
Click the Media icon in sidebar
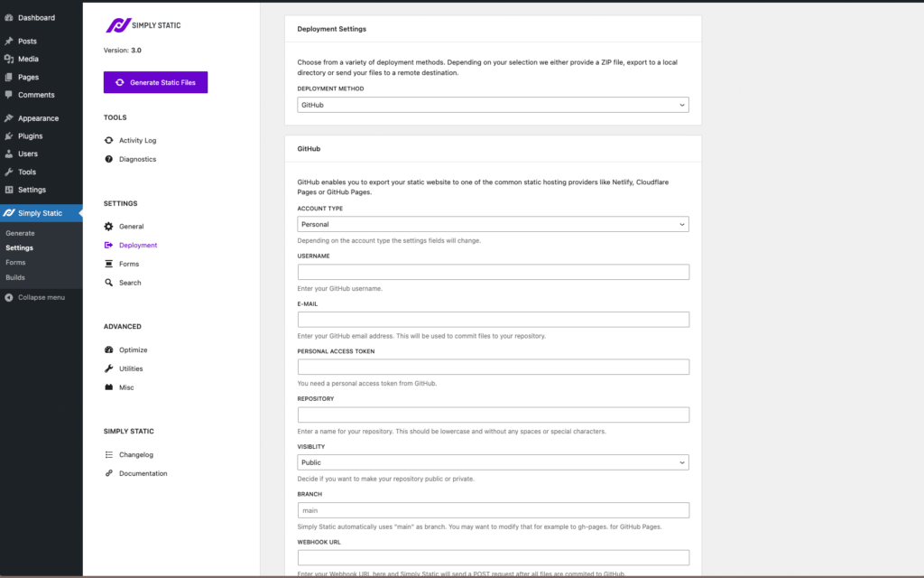point(9,59)
